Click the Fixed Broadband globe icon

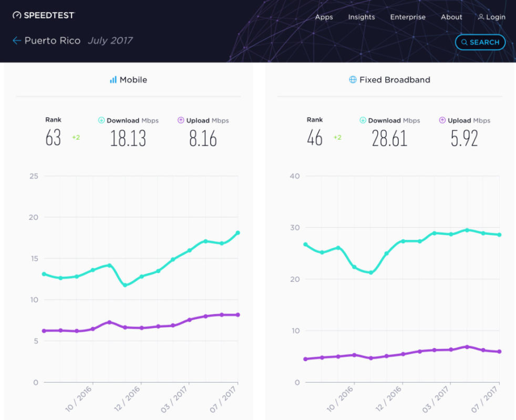[353, 80]
